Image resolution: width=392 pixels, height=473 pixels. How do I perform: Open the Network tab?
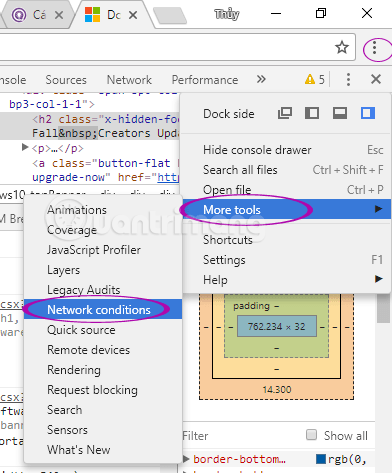point(129,80)
